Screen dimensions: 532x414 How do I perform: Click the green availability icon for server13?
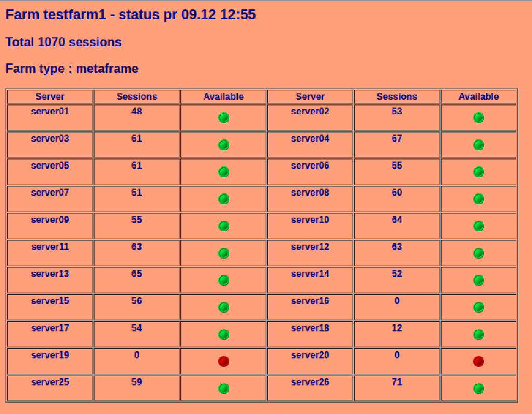(x=223, y=280)
